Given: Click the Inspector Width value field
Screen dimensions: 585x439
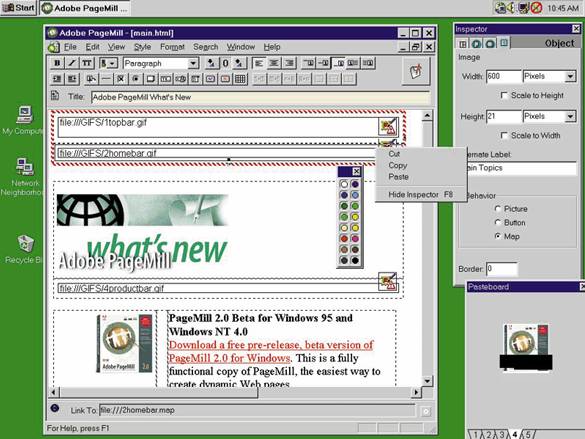Looking at the screenshot, I should pyautogui.click(x=504, y=76).
